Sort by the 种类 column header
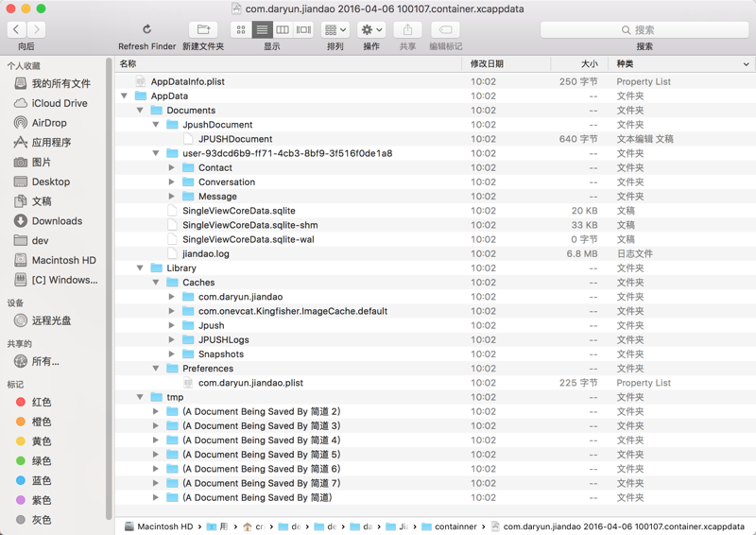Viewport: 756px width, 535px height. point(681,63)
